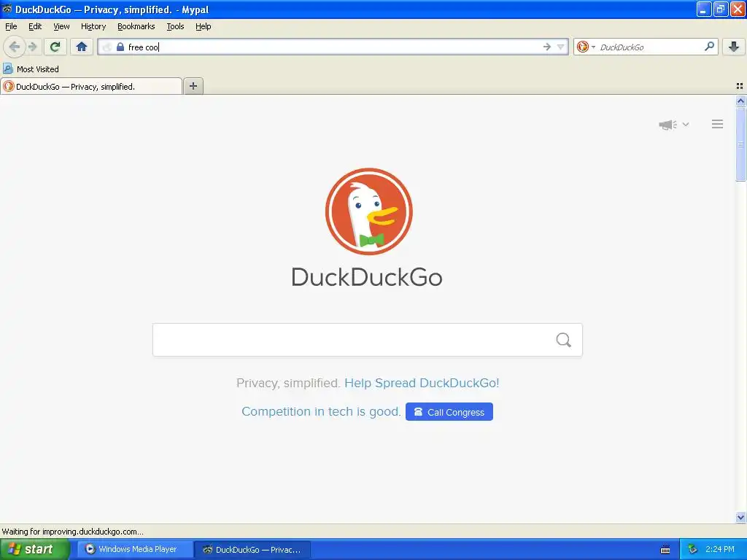Open the Tools menu

pyautogui.click(x=175, y=26)
